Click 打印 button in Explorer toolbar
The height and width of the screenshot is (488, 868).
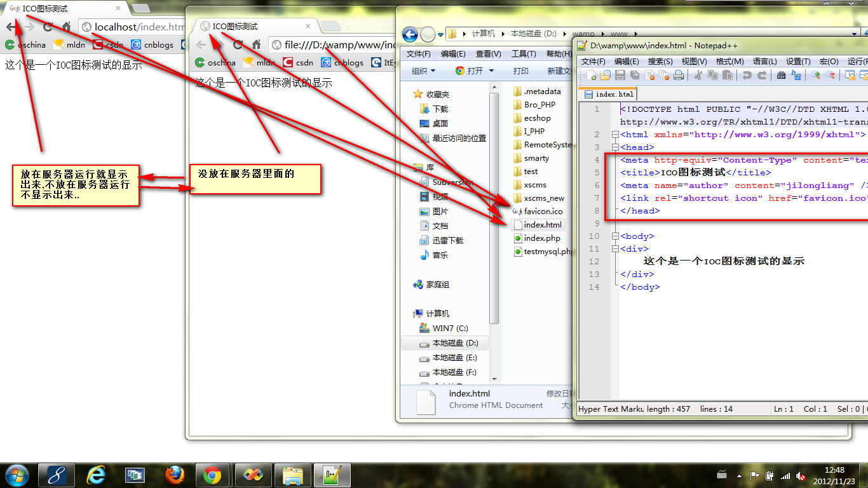point(520,71)
